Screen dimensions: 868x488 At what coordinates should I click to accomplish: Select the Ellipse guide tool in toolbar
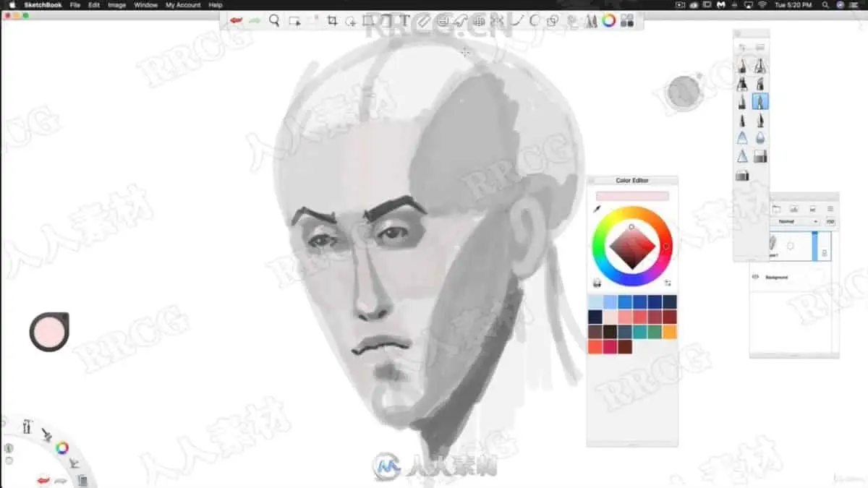pyautogui.click(x=443, y=21)
